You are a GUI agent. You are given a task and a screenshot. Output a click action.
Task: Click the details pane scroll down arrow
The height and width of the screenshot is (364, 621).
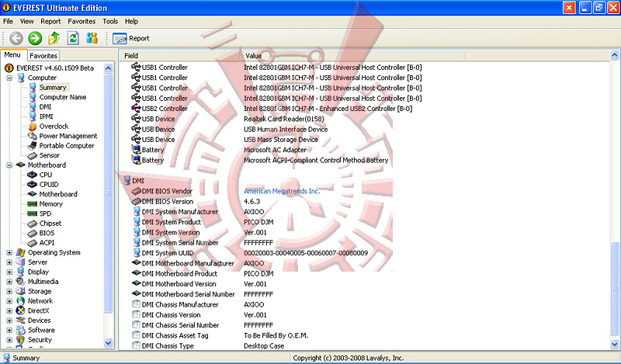pyautogui.click(x=615, y=345)
